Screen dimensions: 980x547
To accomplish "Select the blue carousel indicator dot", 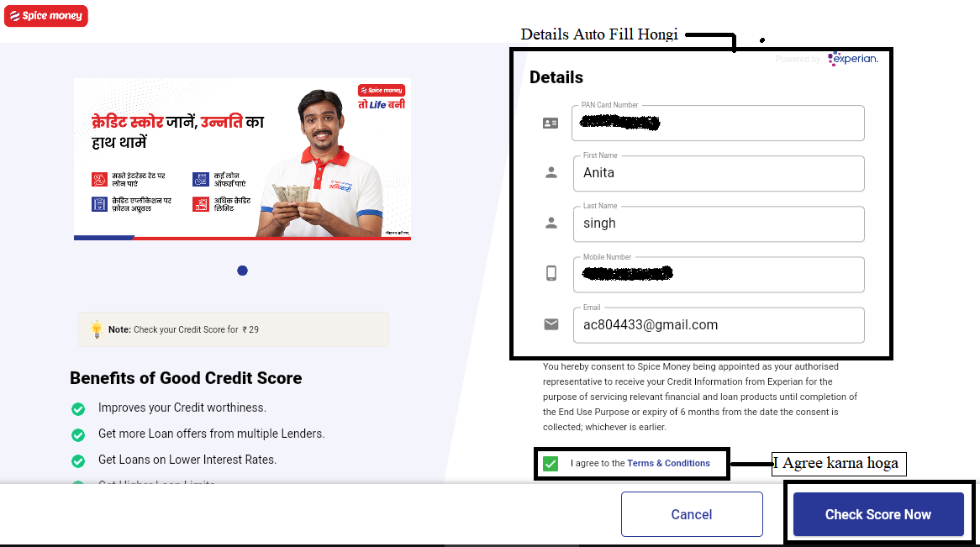I will 243,271.
